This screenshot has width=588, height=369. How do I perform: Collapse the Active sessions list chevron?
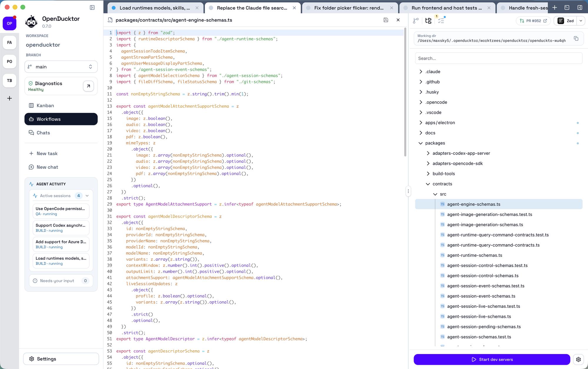point(87,196)
